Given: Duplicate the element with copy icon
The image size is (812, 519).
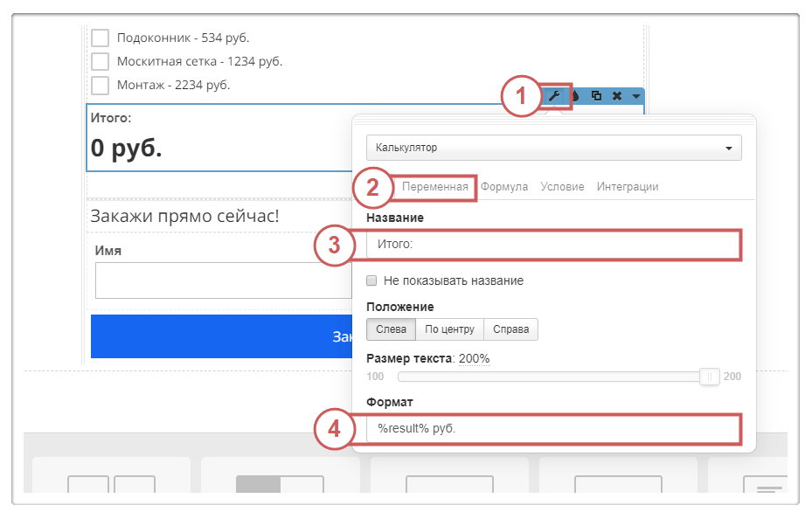Looking at the screenshot, I should 596,95.
